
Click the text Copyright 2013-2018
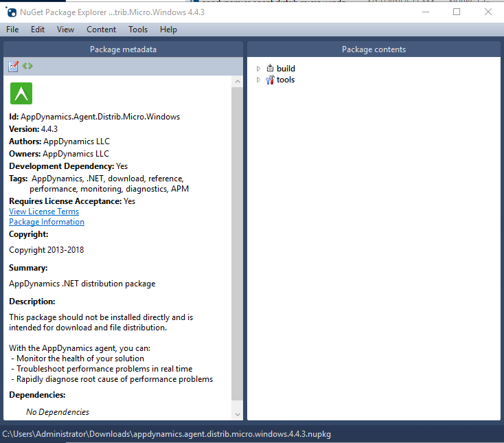46,250
